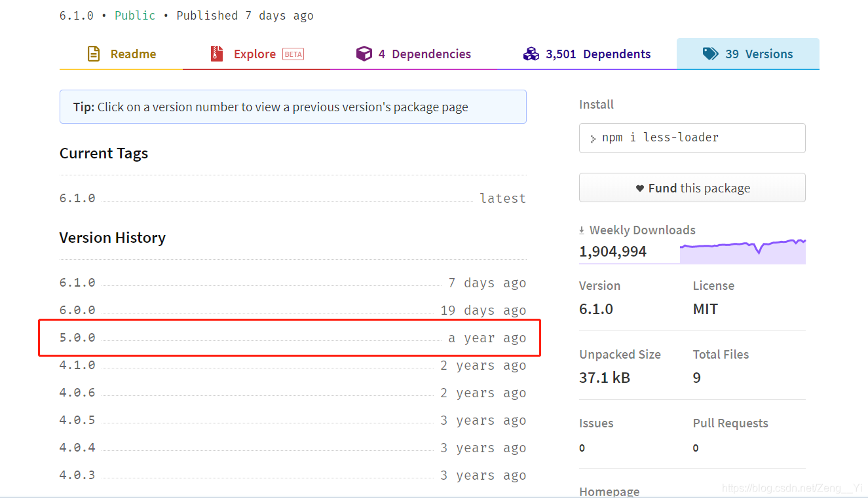This screenshot has width=868, height=500.
Task: Open the Readme tab
Action: (121, 54)
